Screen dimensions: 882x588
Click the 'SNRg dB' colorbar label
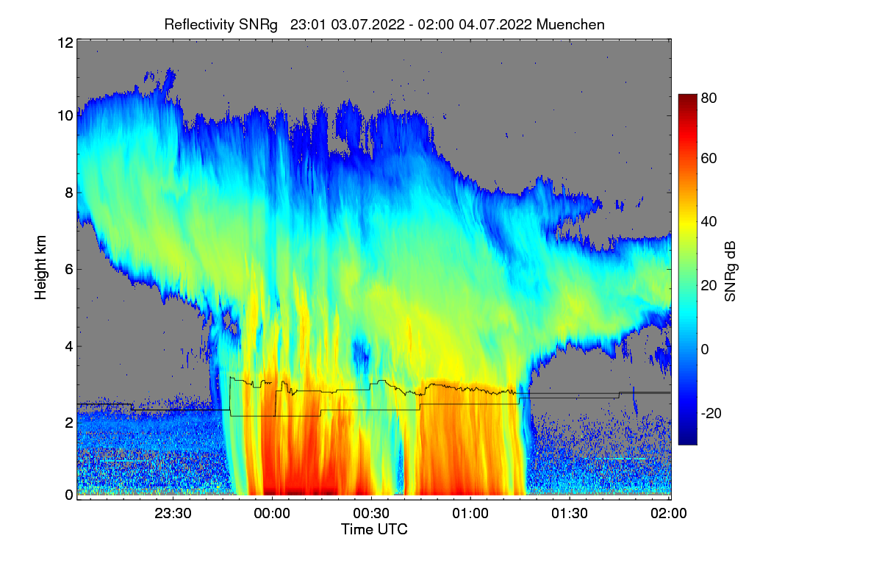click(x=730, y=270)
